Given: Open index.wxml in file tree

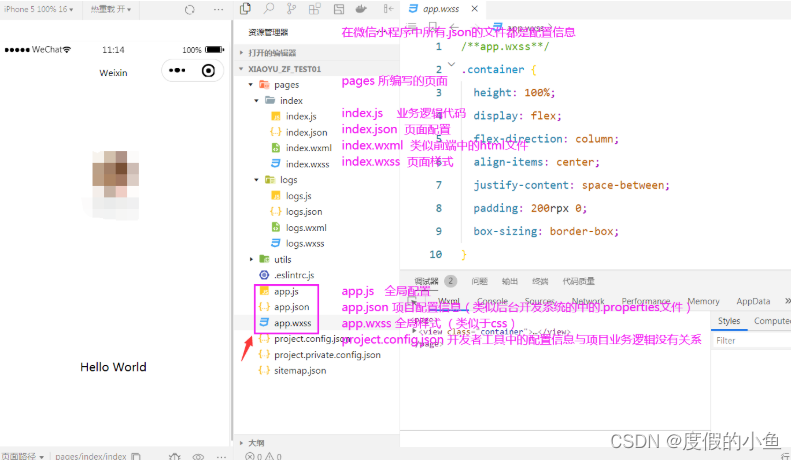Looking at the screenshot, I should click(309, 148).
